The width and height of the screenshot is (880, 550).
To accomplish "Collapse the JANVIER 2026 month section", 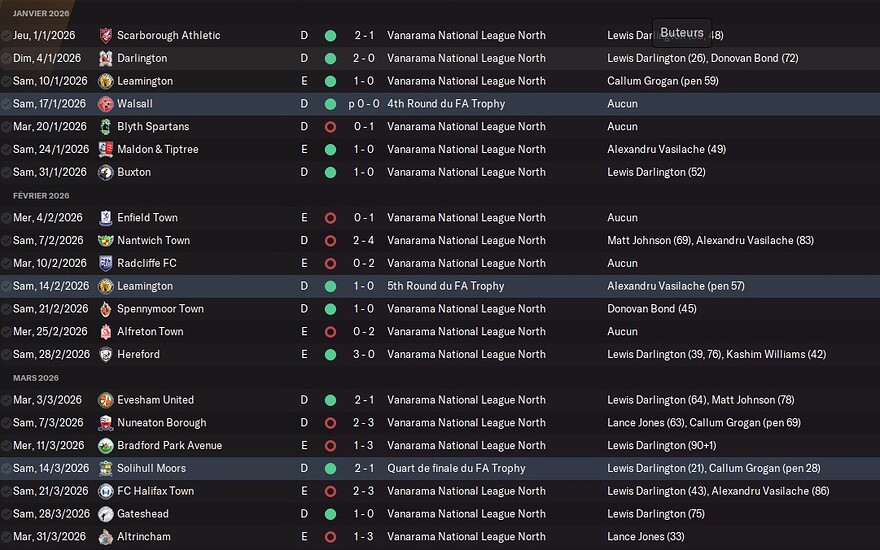I will pos(41,13).
